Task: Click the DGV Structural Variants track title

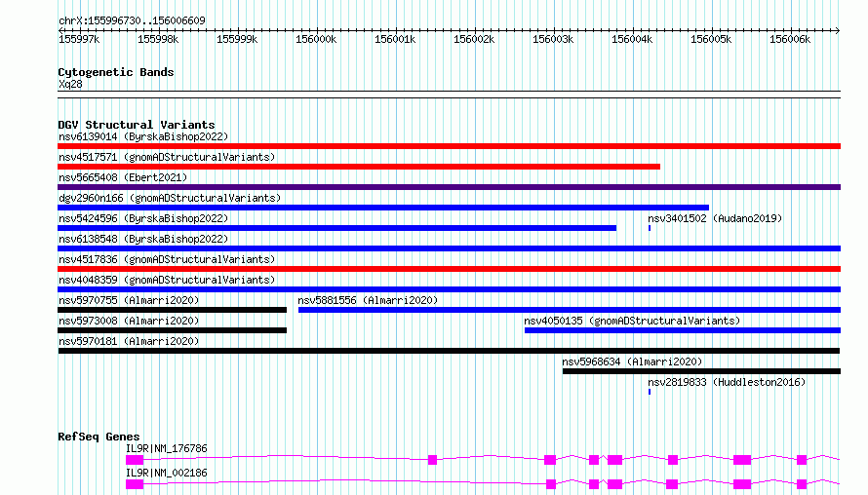Action: point(137,125)
